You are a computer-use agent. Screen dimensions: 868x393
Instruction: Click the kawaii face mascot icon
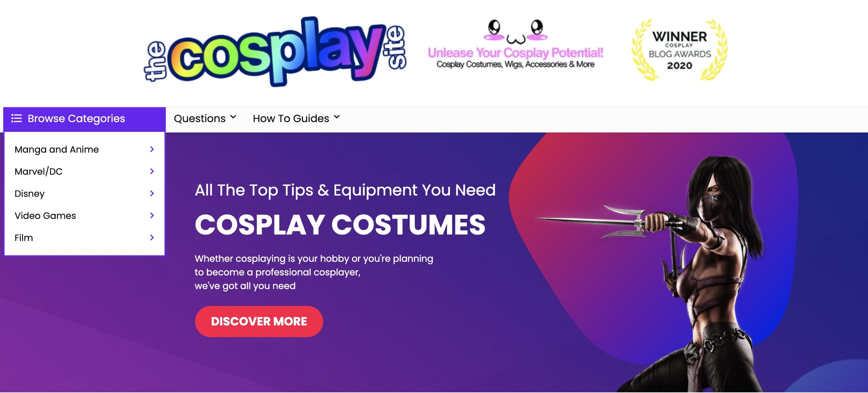click(x=516, y=32)
